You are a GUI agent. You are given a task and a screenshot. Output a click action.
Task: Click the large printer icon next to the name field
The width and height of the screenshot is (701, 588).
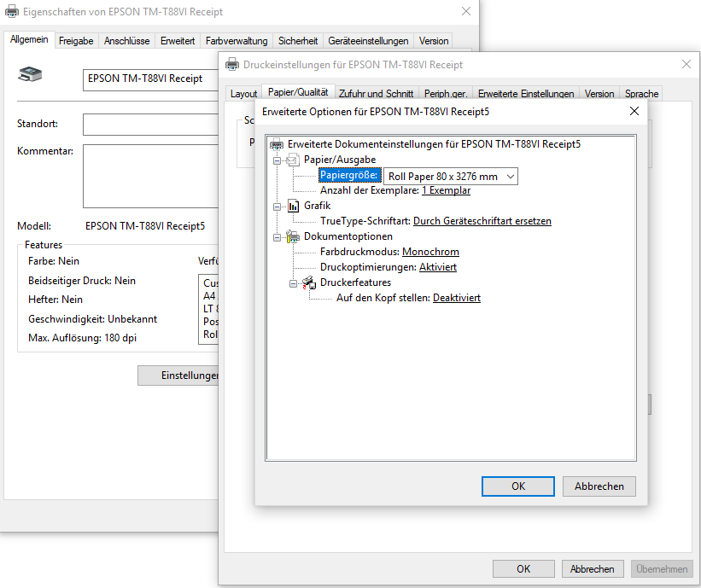pyautogui.click(x=30, y=74)
